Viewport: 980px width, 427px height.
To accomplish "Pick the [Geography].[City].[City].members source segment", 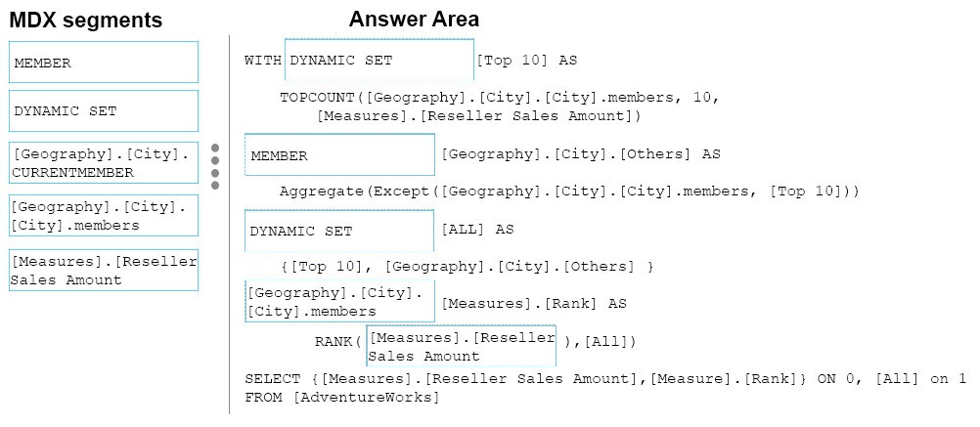I will click(104, 215).
